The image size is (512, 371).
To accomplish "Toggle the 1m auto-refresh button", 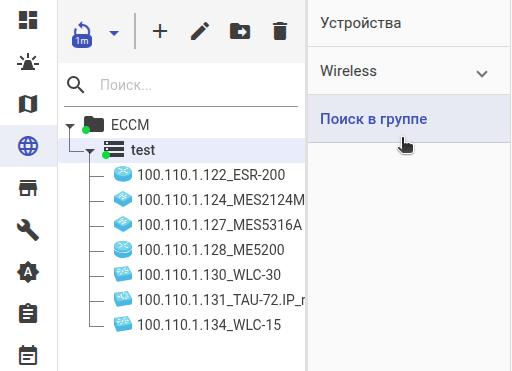I will tap(82, 35).
